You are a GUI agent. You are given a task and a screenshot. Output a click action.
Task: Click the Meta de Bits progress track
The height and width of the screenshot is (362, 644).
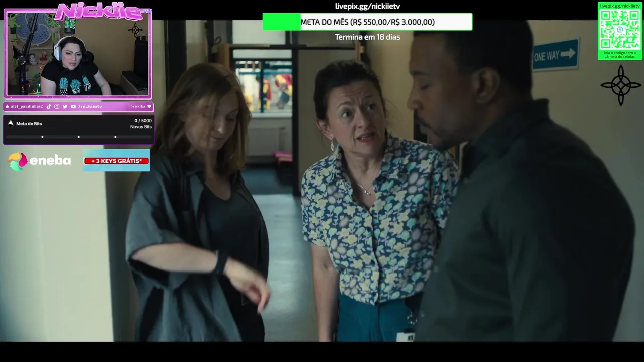[79, 137]
